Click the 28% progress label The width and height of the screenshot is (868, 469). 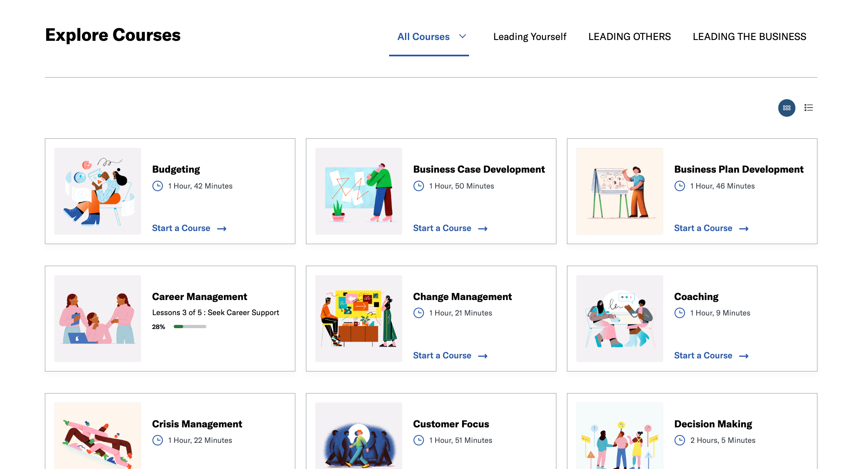(x=159, y=327)
